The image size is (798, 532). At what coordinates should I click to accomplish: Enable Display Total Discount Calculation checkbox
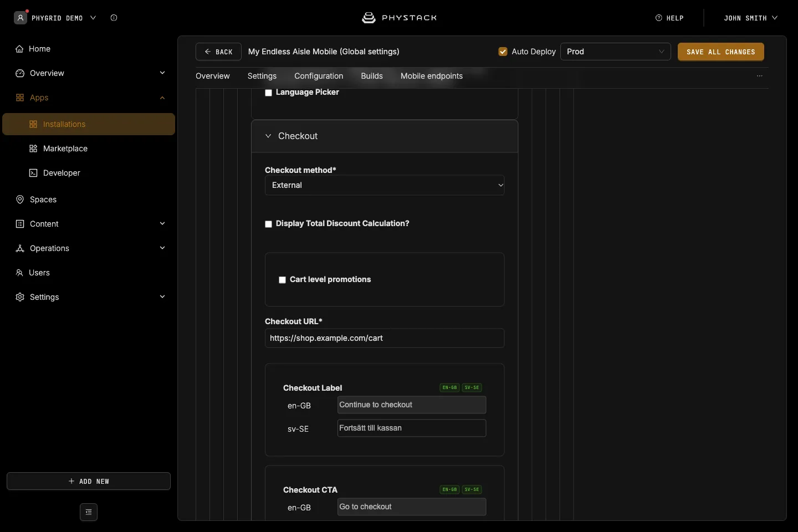[269, 224]
